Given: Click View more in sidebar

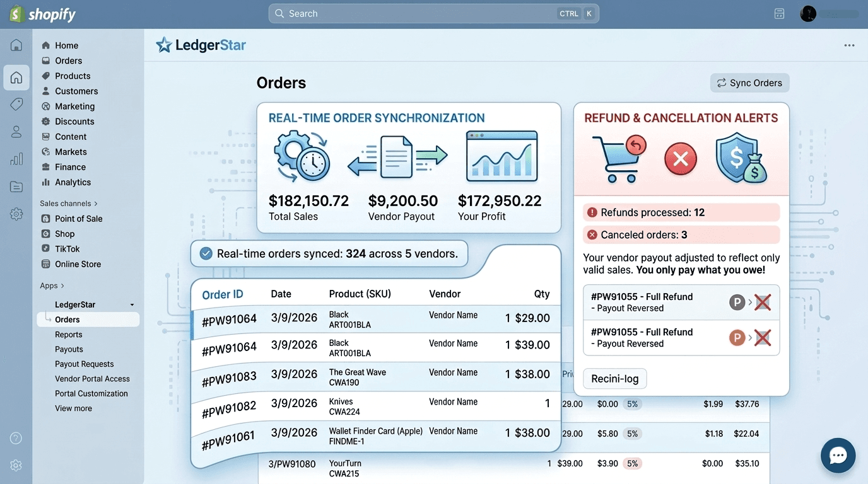Looking at the screenshot, I should tap(73, 408).
